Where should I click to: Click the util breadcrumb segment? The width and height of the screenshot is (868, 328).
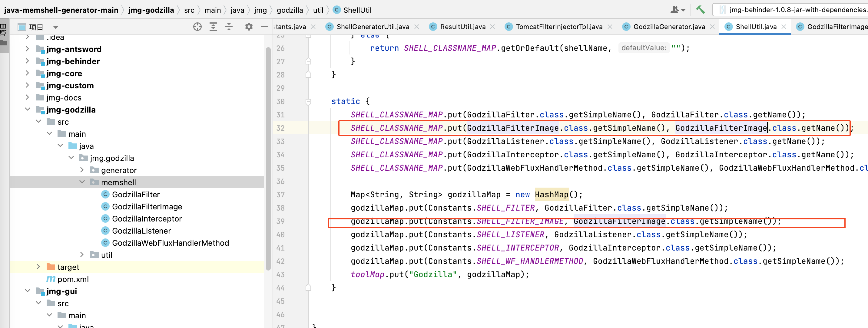(x=318, y=10)
